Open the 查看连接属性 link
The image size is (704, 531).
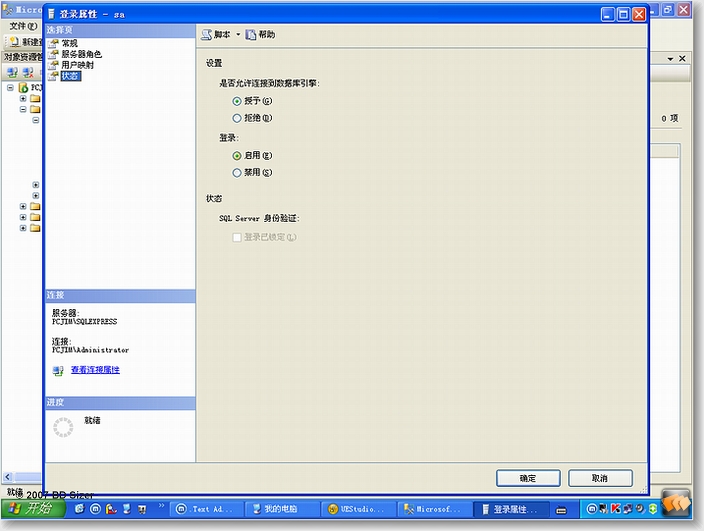pos(95,370)
